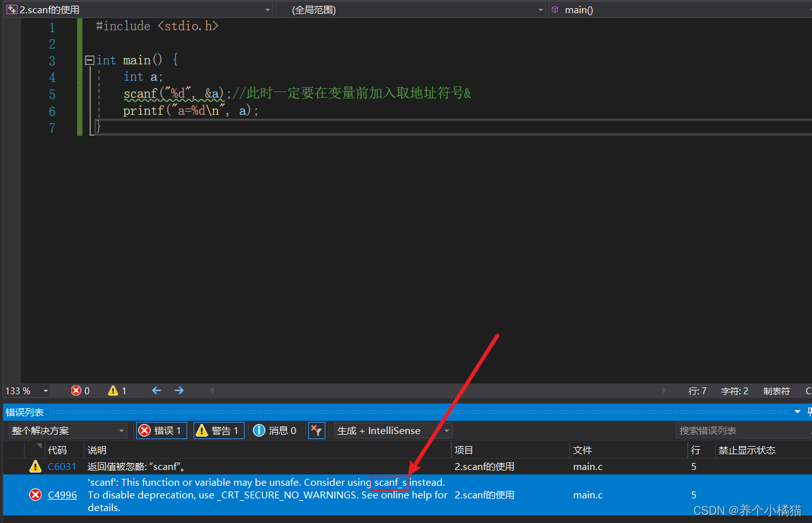Select the 'scanf' unsafe function error description
This screenshot has height=523, width=812.
pyautogui.click(x=267, y=495)
